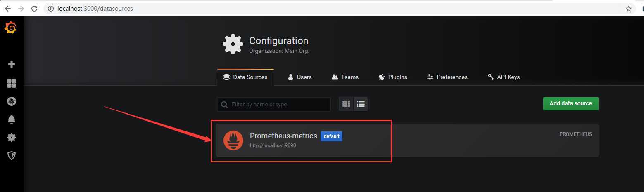Click the Configuration page title

[x=279, y=41]
